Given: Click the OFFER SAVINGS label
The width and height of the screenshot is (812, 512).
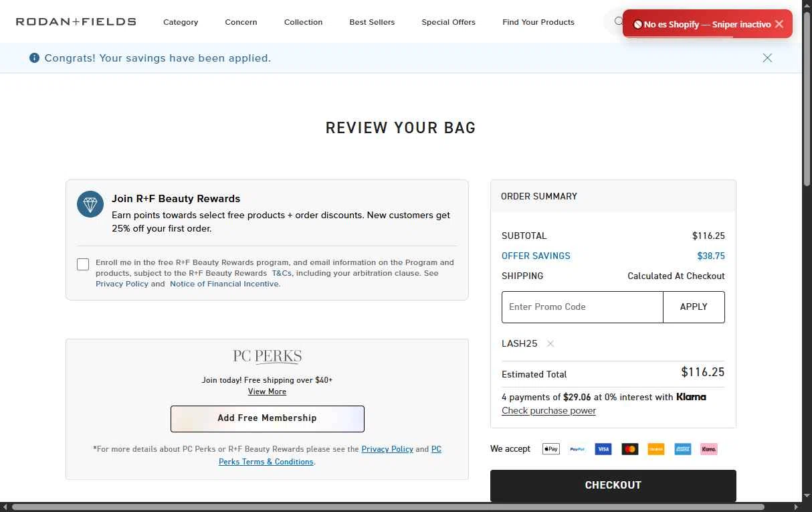Looking at the screenshot, I should point(536,256).
